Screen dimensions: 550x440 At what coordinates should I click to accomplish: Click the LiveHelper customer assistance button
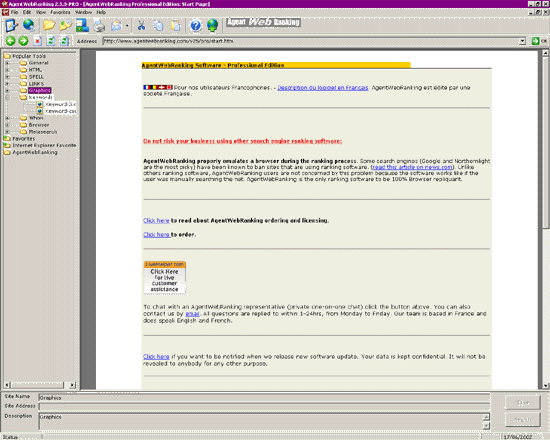[x=165, y=277]
